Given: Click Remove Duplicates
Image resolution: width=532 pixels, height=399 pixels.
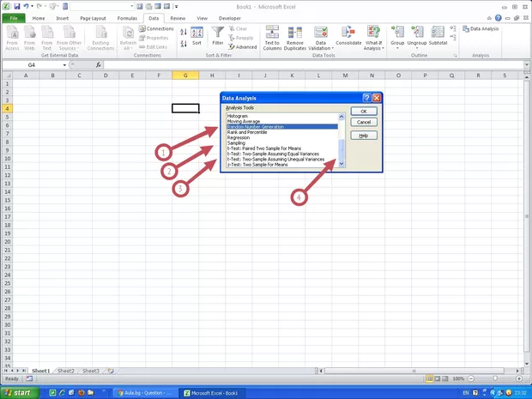Looking at the screenshot, I should tap(295, 38).
